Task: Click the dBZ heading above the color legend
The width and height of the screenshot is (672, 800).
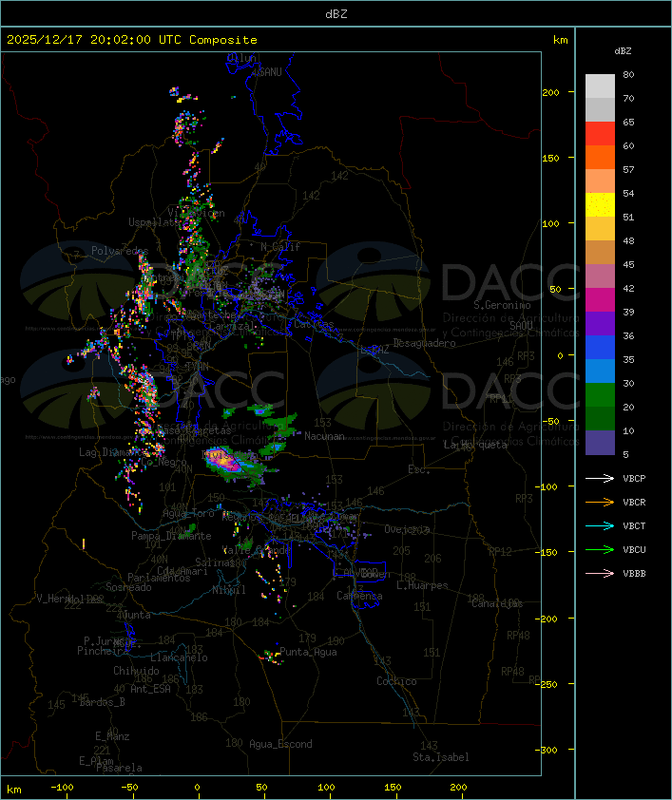Action: pyautogui.click(x=623, y=51)
